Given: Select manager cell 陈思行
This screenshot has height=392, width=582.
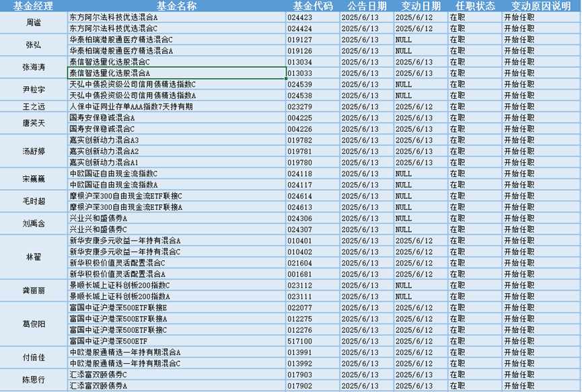Looking at the screenshot, I should [34, 380].
